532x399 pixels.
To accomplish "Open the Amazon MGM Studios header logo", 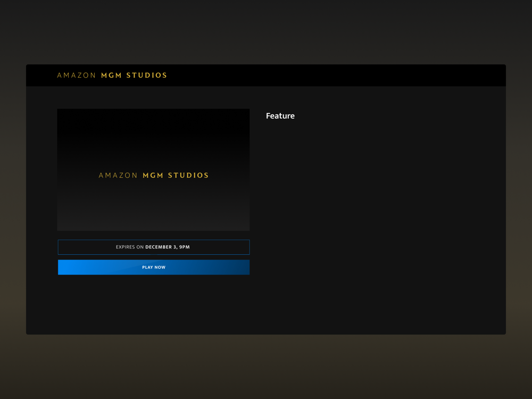I will click(112, 76).
